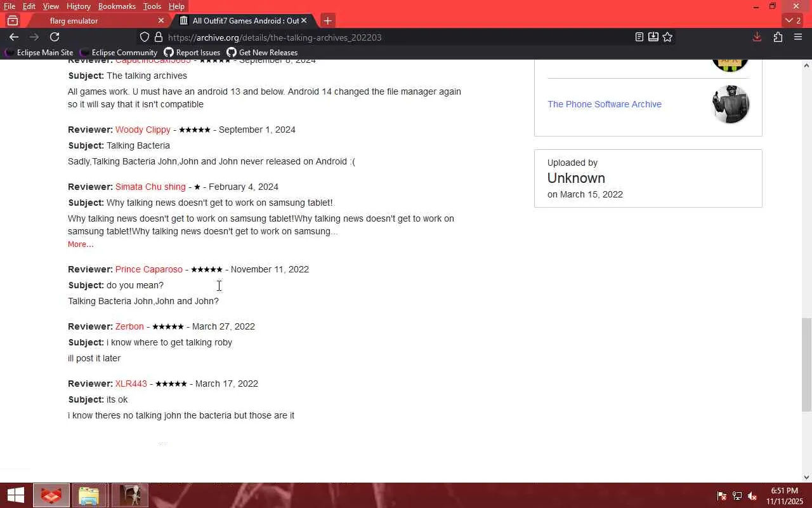
Task: Close the All Outfit7 Games Android tab
Action: tap(304, 20)
